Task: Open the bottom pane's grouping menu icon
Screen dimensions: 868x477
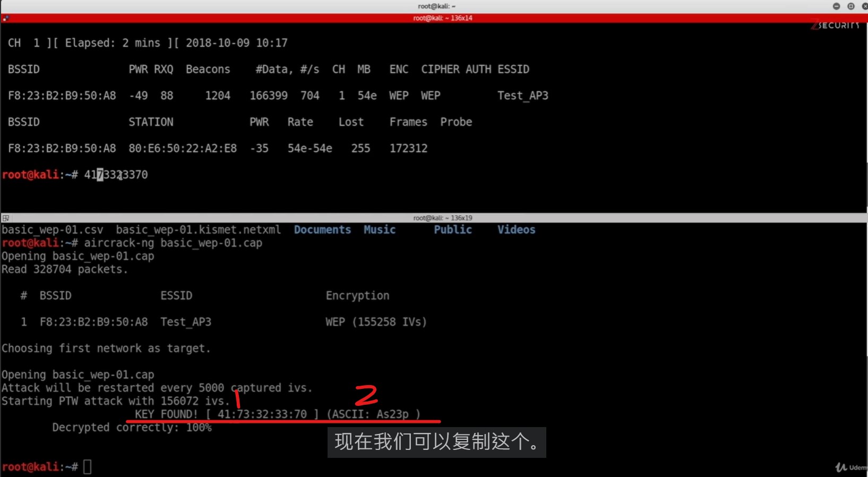Action: pyautogui.click(x=5, y=218)
